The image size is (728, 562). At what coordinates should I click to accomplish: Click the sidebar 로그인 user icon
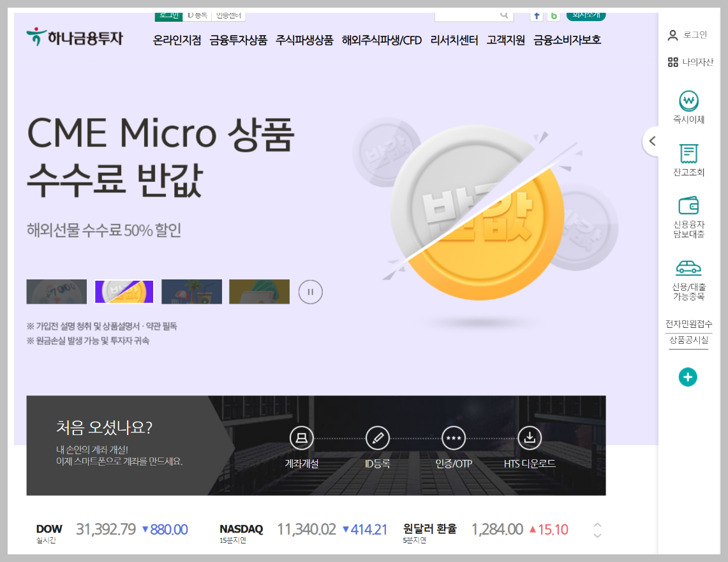click(x=672, y=35)
